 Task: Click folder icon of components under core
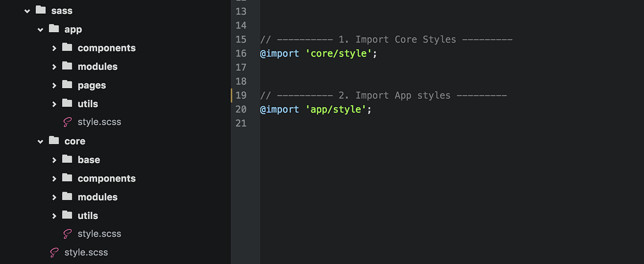point(67,178)
